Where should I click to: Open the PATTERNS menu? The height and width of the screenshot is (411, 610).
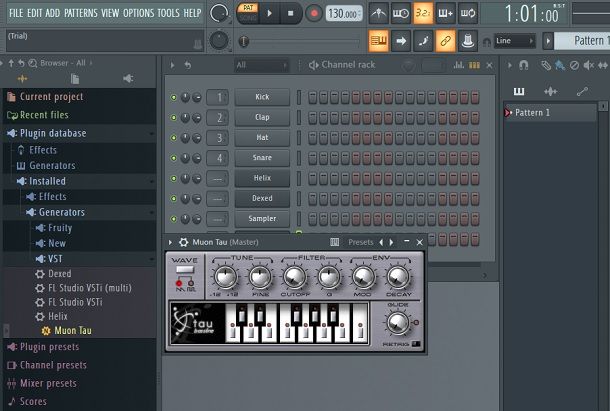tap(81, 13)
